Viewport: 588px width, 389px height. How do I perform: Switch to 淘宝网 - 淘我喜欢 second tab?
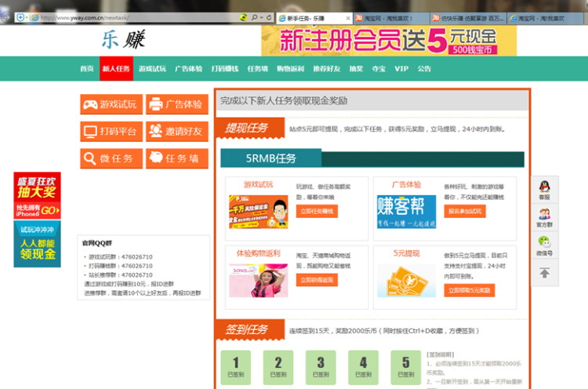pos(390,18)
